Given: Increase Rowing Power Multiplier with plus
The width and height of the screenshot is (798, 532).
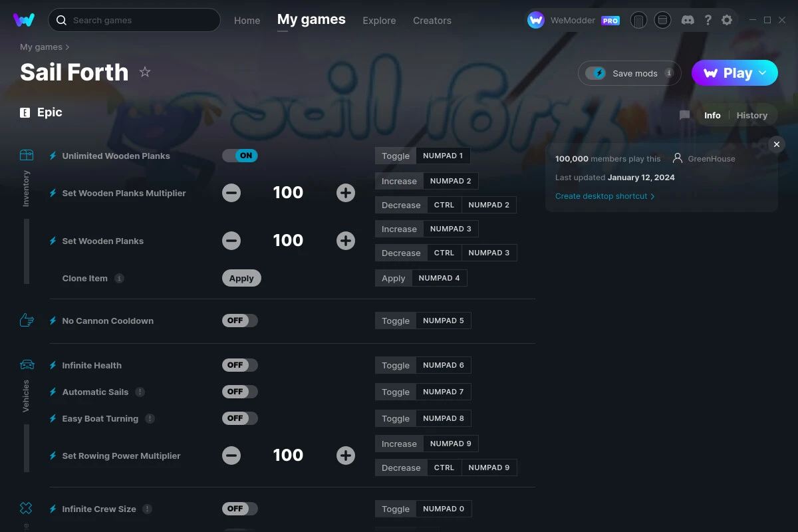Looking at the screenshot, I should click(x=346, y=456).
